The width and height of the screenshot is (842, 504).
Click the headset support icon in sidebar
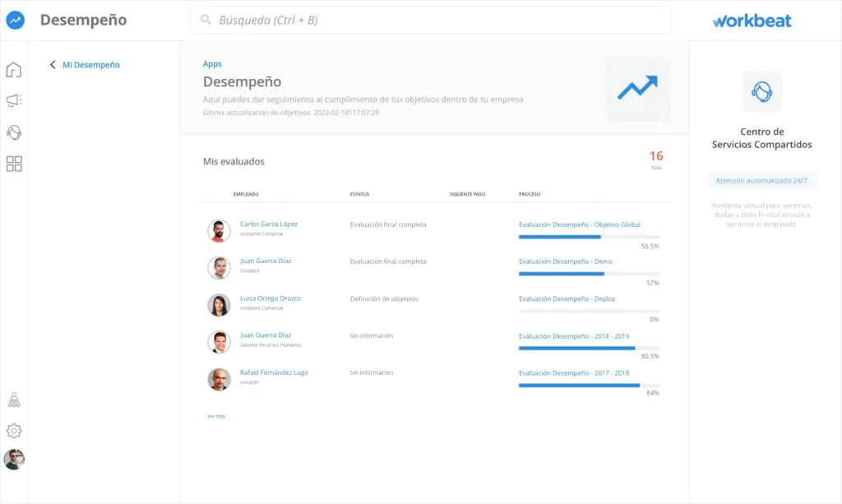(x=14, y=132)
